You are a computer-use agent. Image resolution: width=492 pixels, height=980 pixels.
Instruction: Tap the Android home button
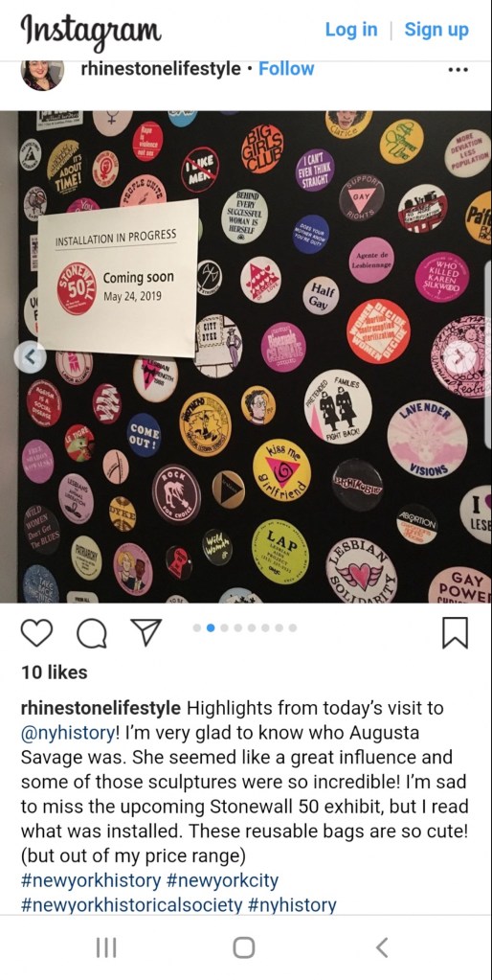(x=243, y=947)
